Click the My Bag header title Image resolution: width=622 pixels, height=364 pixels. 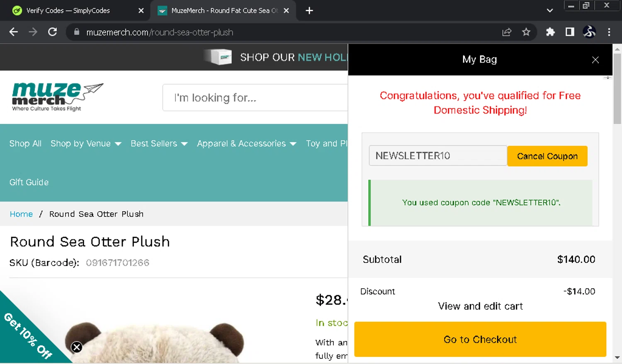click(x=480, y=59)
